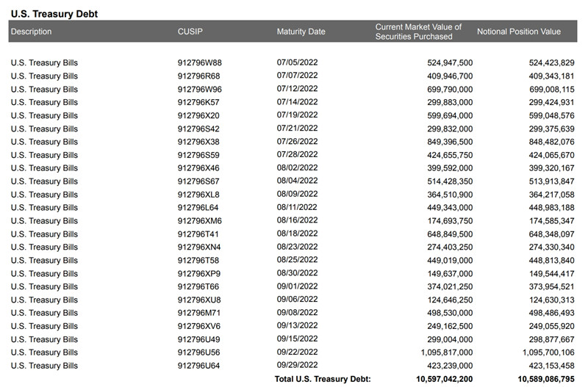The width and height of the screenshot is (588, 387).
Task: Click Current Market Value of Securities Purchased header
Action: coord(418,32)
